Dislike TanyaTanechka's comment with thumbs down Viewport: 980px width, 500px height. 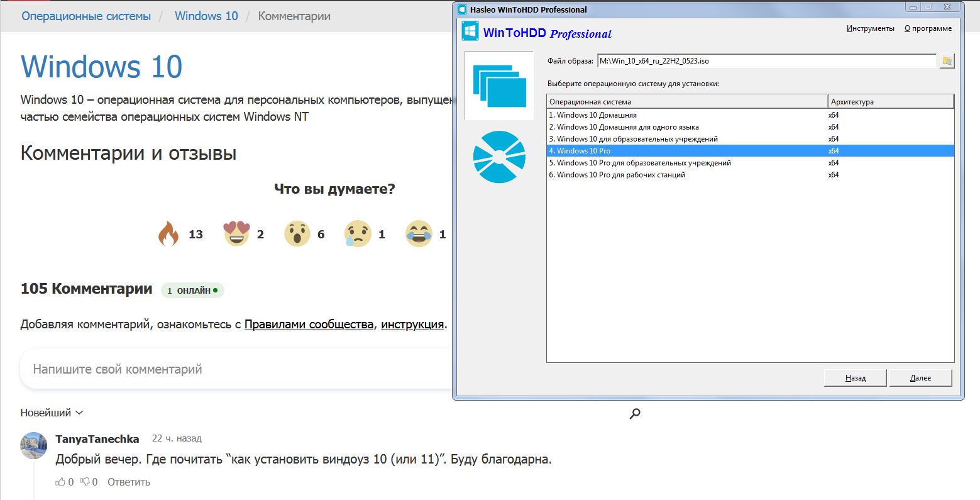click(84, 482)
